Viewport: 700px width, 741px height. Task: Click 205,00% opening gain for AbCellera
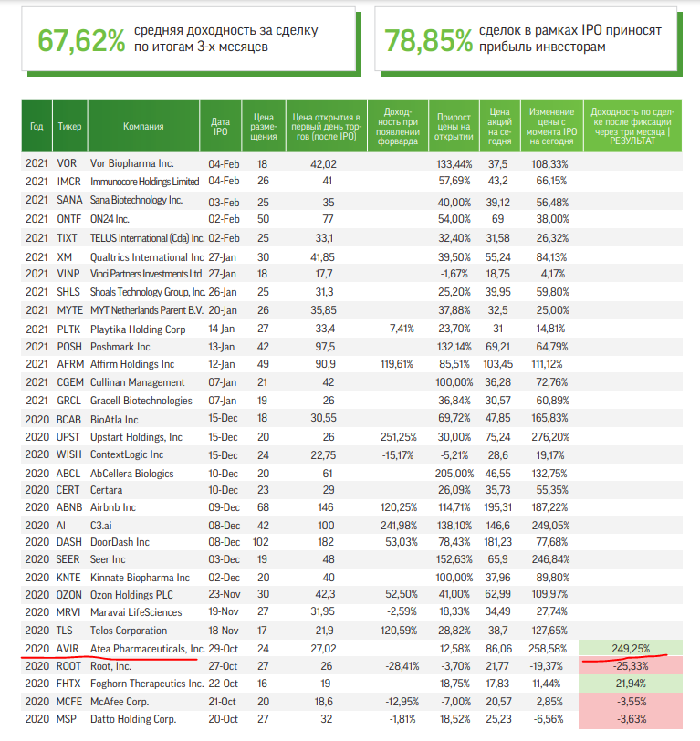pos(454,473)
